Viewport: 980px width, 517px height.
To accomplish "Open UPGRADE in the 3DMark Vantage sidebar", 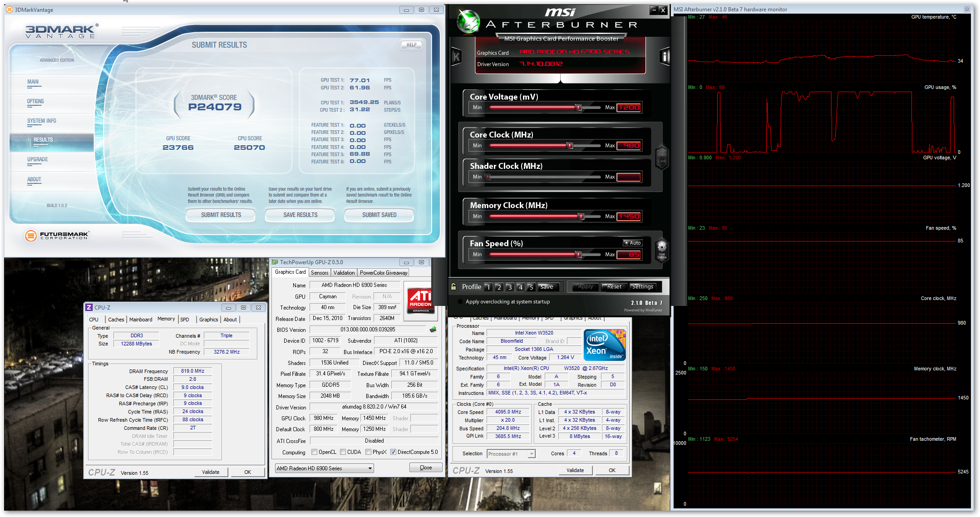I will pyautogui.click(x=37, y=159).
